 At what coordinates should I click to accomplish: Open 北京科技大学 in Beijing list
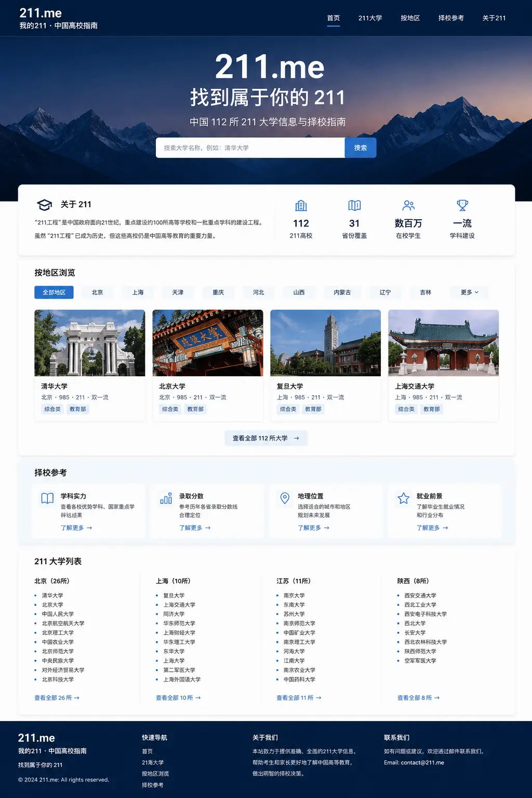[x=58, y=680]
